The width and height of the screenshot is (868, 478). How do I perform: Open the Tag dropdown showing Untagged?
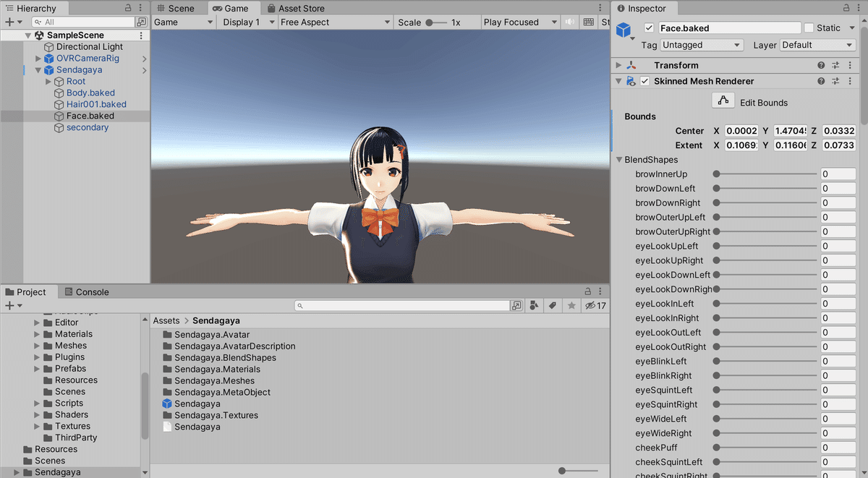[702, 45]
